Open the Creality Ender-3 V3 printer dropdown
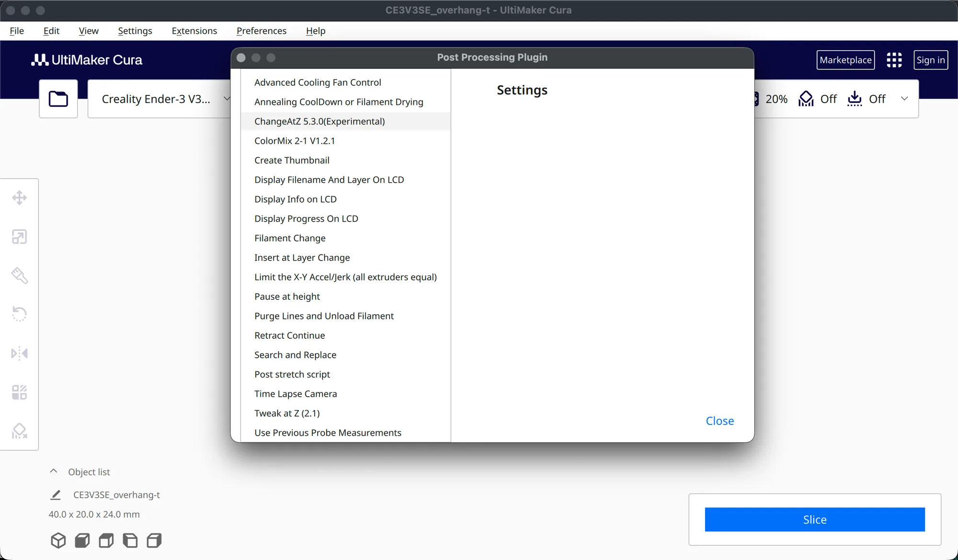 (x=159, y=99)
